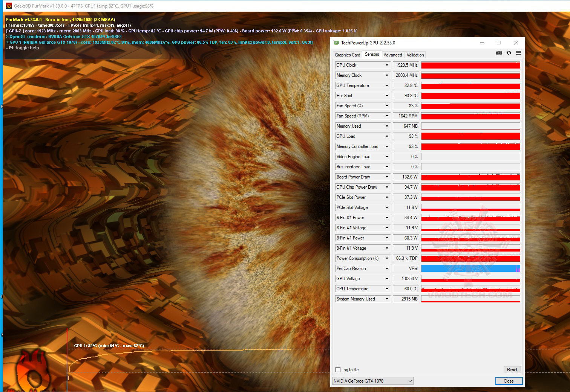570x392 pixels.
Task: Click the FurMark 'F1: toggle help' text
Action: point(23,48)
